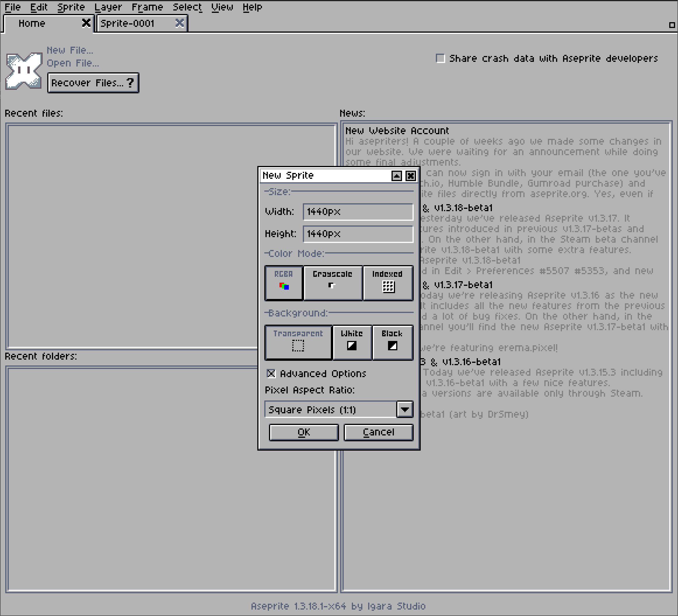
Task: Click the Aseprite logo icon
Action: point(24,71)
